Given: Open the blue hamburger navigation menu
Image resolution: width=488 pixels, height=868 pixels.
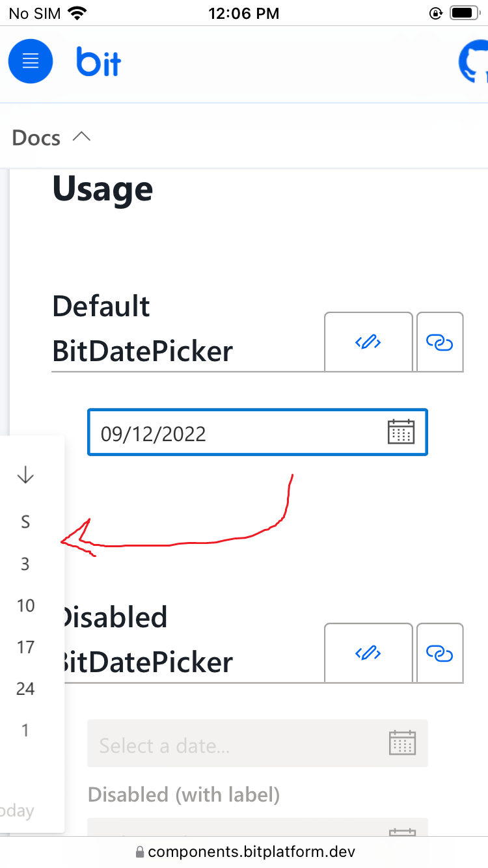Looking at the screenshot, I should [30, 61].
